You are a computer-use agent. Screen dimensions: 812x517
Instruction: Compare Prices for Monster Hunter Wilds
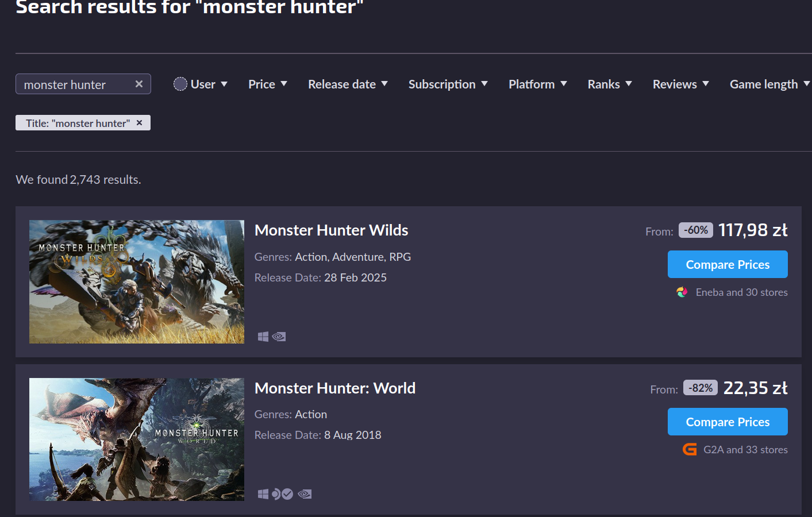click(x=728, y=264)
